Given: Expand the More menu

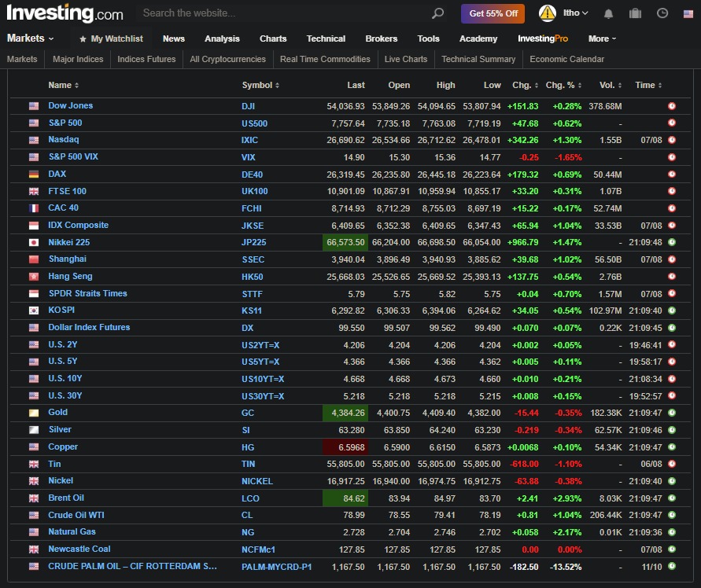Looking at the screenshot, I should (602, 39).
